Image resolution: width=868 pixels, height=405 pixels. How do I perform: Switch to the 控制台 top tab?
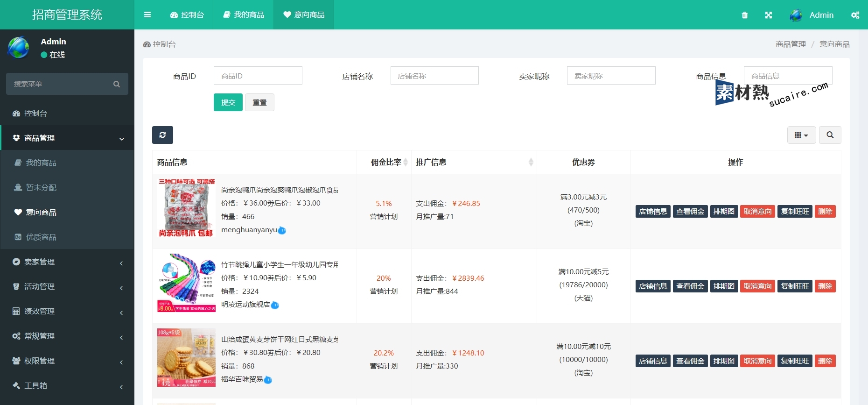(187, 15)
